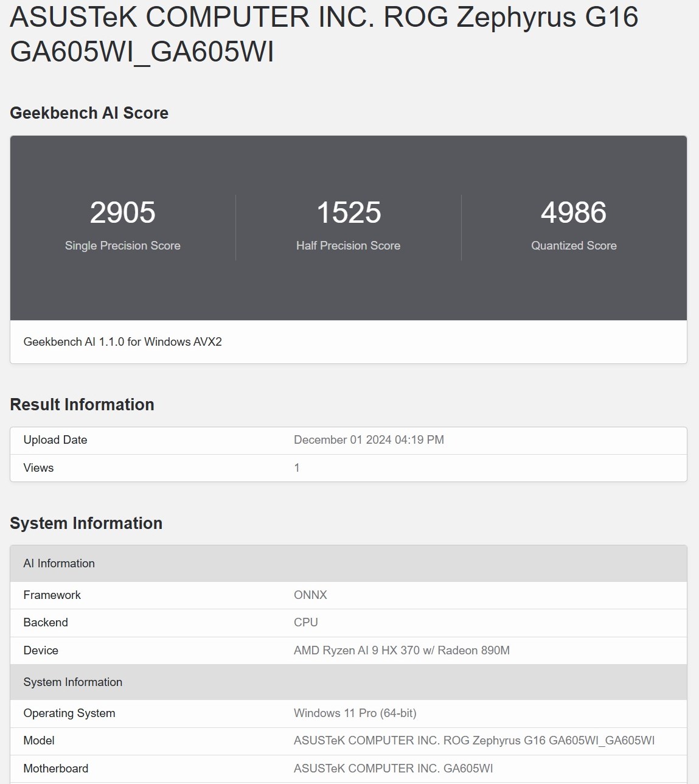Click the Model row label

[x=39, y=740]
